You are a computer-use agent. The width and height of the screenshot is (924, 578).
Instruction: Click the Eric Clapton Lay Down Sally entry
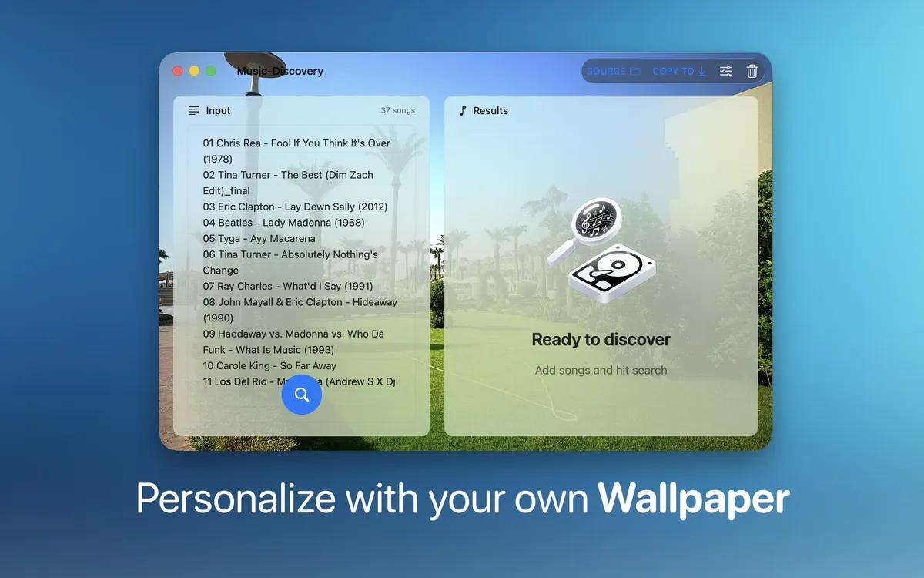click(295, 207)
